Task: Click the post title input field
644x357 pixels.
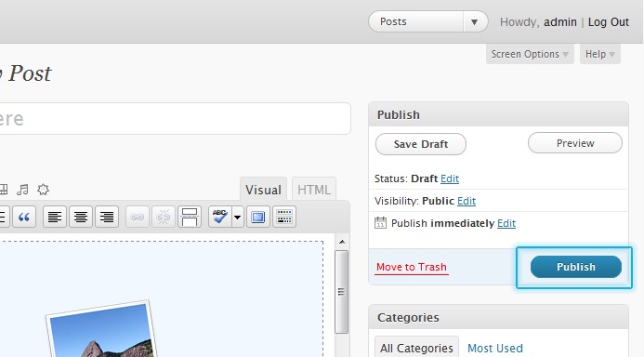Action: click(x=175, y=119)
